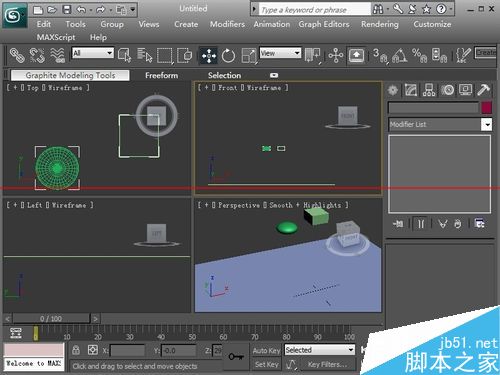Toggle the Percent Snap icon
The height and width of the screenshot is (375, 500).
(x=419, y=55)
